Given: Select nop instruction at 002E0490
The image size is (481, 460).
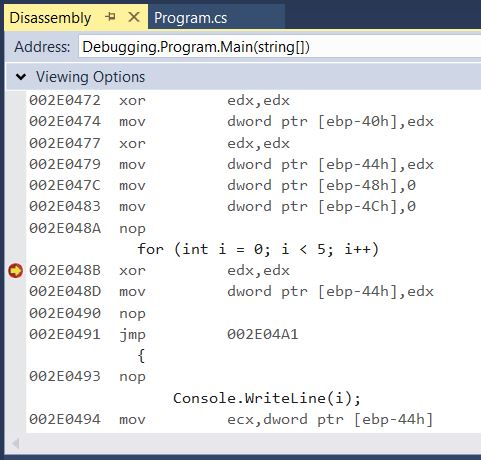Looking at the screenshot, I should tap(87, 313).
